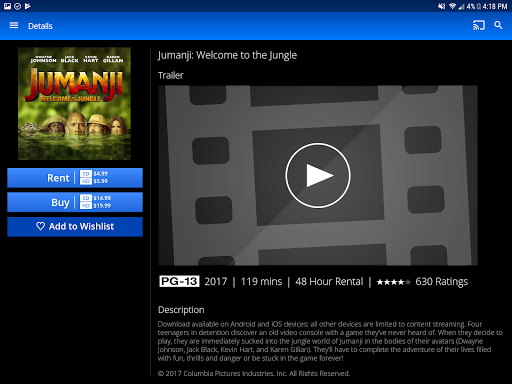Tap the Play Store notification icon

coord(28,6)
